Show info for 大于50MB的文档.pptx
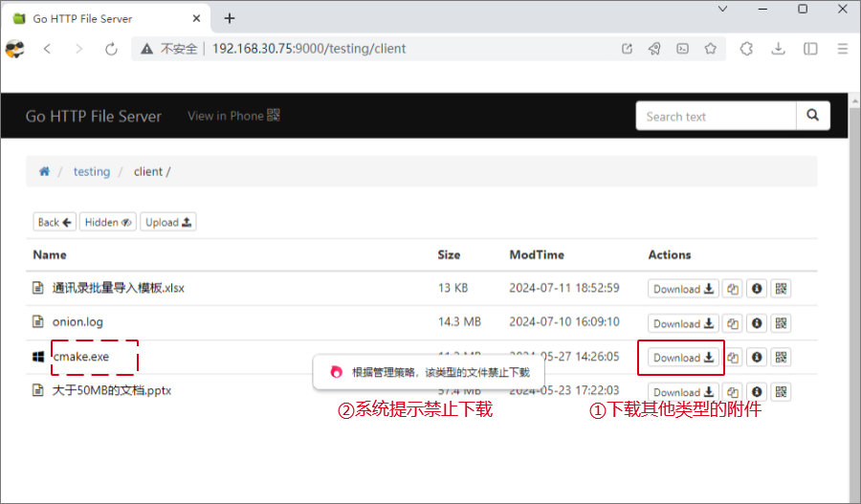The width and height of the screenshot is (861, 504). click(757, 392)
